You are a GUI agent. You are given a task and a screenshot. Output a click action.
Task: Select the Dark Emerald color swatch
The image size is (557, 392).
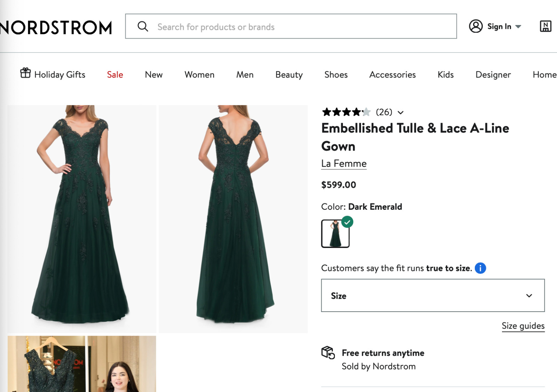(335, 233)
